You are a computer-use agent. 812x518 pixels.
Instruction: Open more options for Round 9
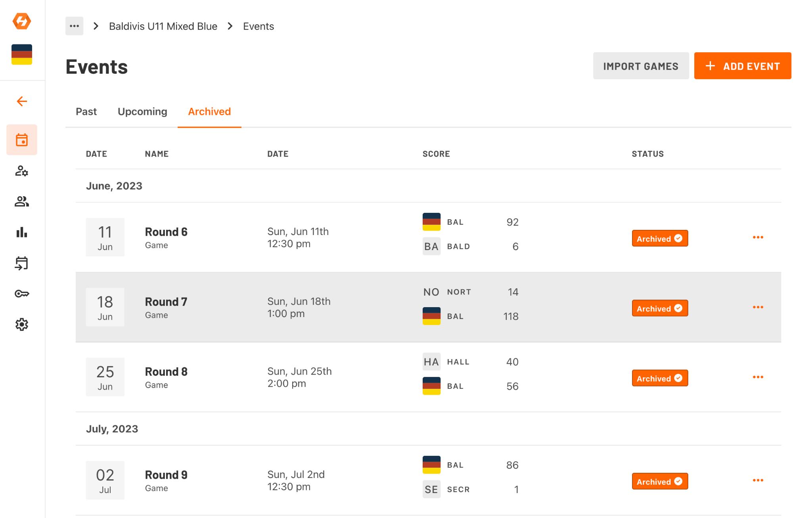point(758,480)
